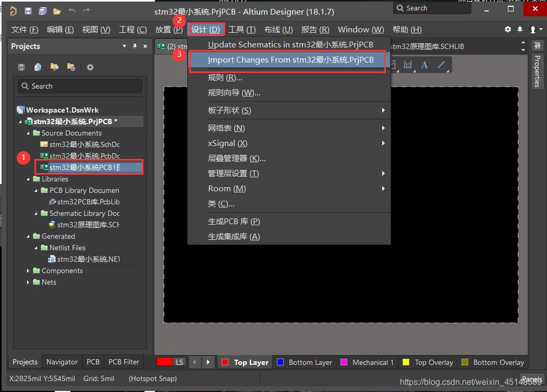Image resolution: width=547 pixels, height=392 pixels.
Task: Open Projects panel settings gear
Action: 90,67
